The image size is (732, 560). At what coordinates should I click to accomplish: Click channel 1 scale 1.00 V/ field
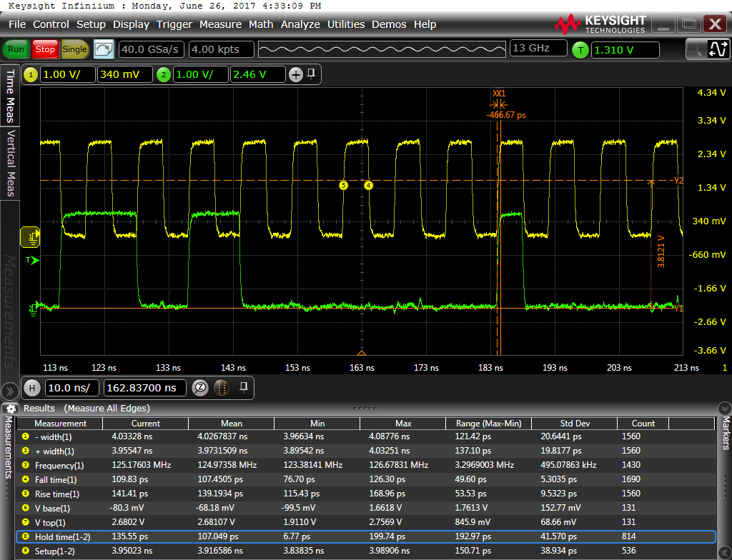coord(68,75)
